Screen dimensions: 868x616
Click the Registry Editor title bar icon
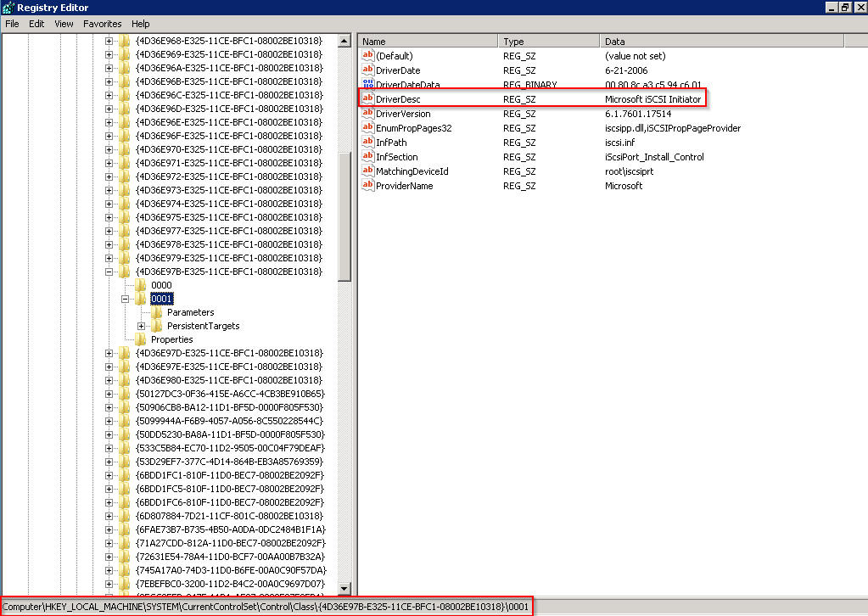pyautogui.click(x=8, y=7)
